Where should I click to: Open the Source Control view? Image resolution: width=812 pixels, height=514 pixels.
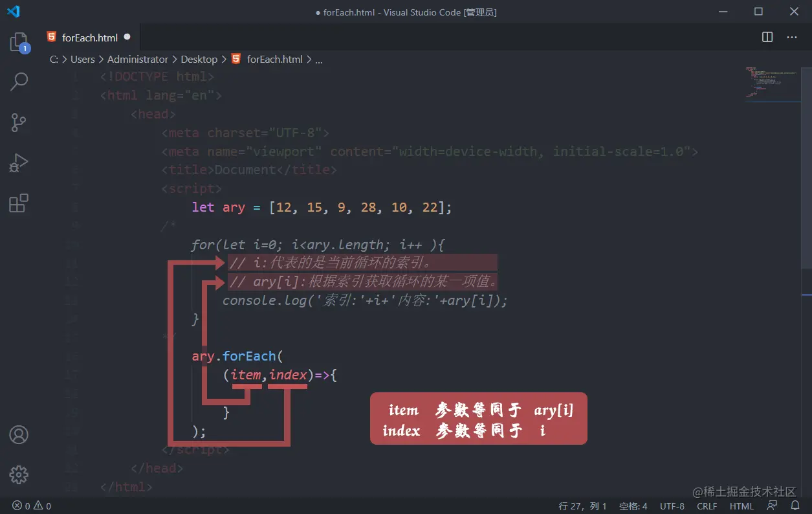19,122
